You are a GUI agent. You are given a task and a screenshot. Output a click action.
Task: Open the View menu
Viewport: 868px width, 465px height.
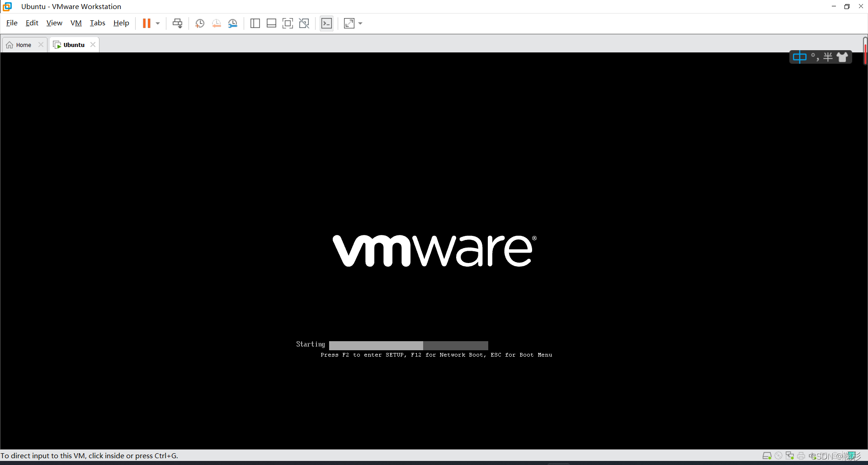click(x=54, y=23)
